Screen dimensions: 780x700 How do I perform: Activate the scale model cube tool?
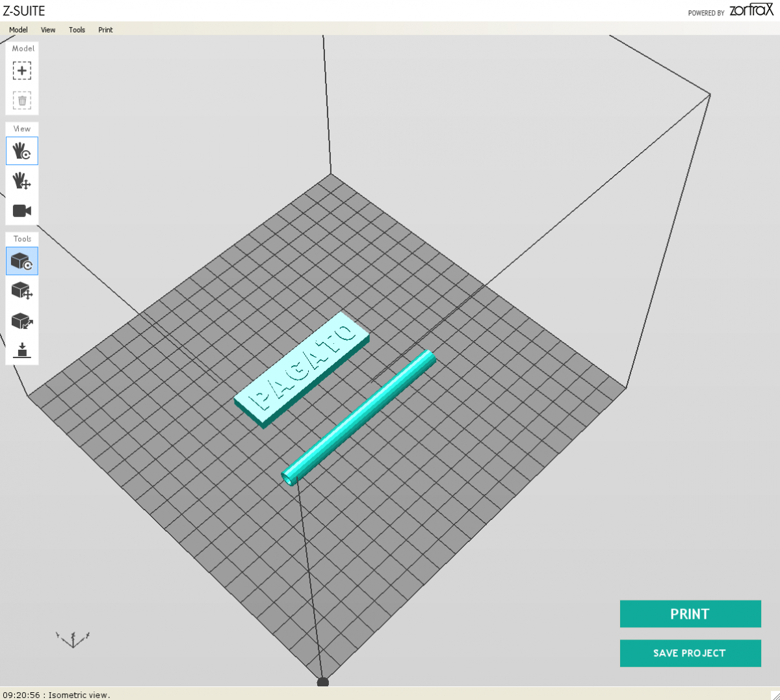coord(22,320)
